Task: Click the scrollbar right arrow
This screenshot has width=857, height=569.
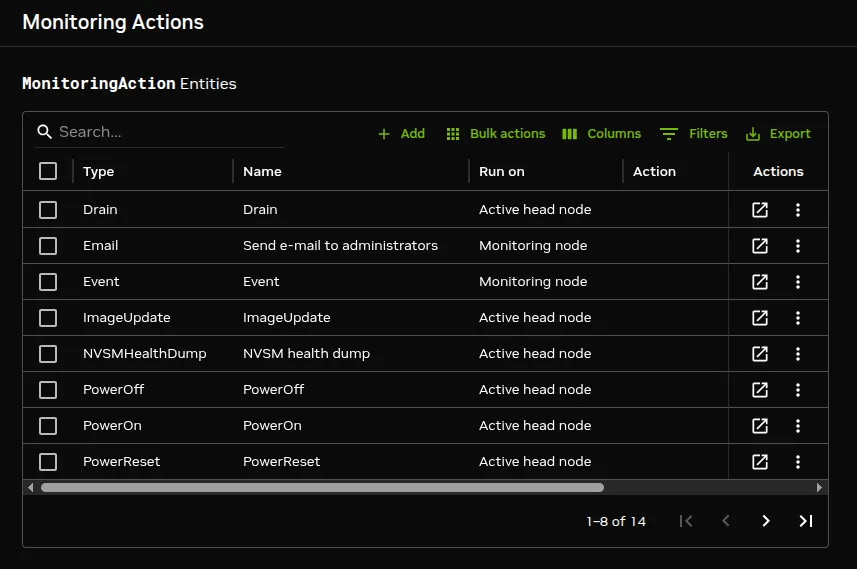Action: pos(819,488)
